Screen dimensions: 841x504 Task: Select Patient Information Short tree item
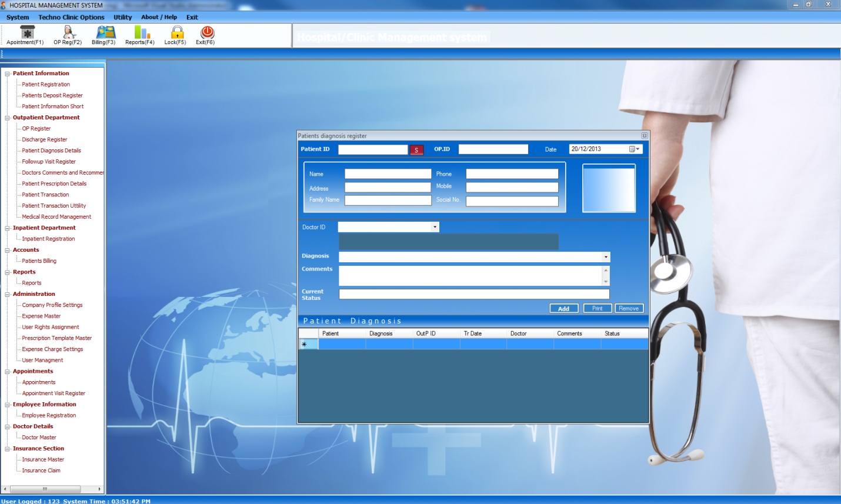coord(53,106)
